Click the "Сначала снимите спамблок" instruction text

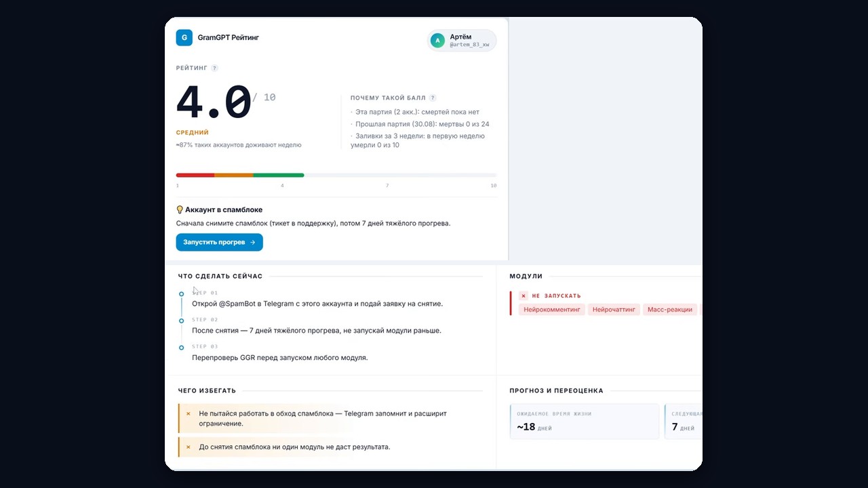click(x=313, y=223)
